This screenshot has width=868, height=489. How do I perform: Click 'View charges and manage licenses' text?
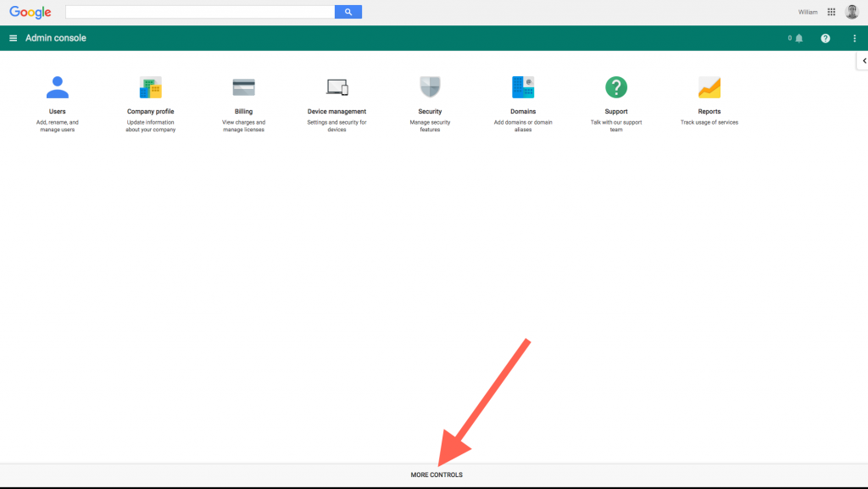(x=243, y=126)
